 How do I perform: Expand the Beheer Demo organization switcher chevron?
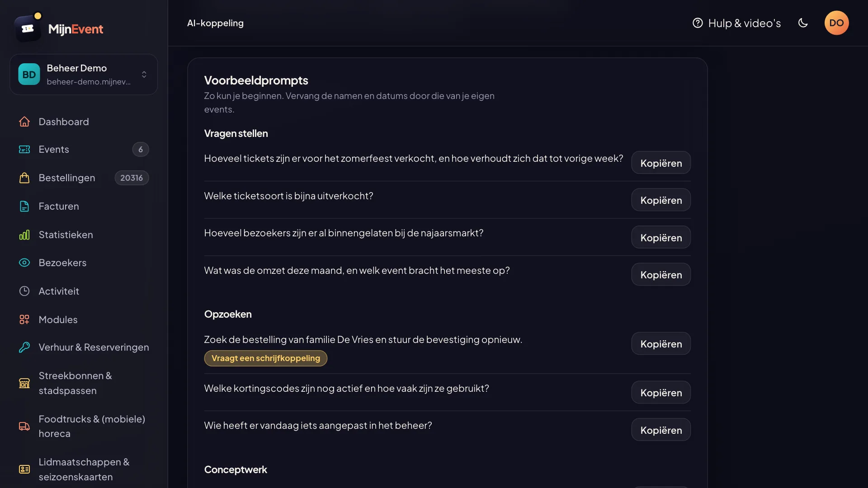pos(144,75)
